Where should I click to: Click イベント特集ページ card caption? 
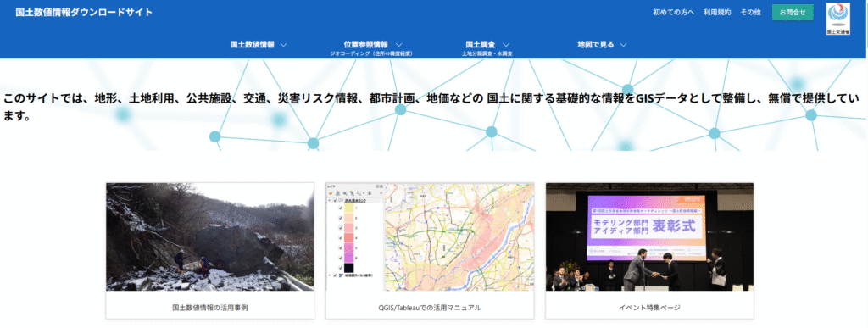(649, 307)
